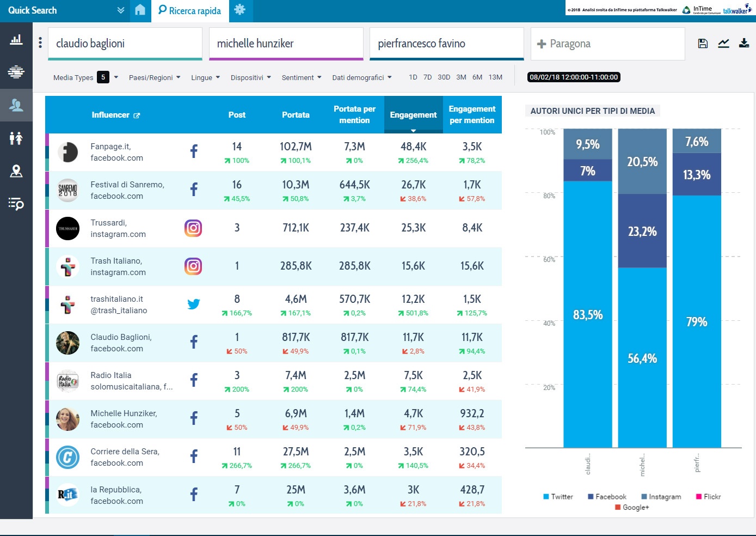Select 30D time range
The height and width of the screenshot is (536, 756).
444,77
